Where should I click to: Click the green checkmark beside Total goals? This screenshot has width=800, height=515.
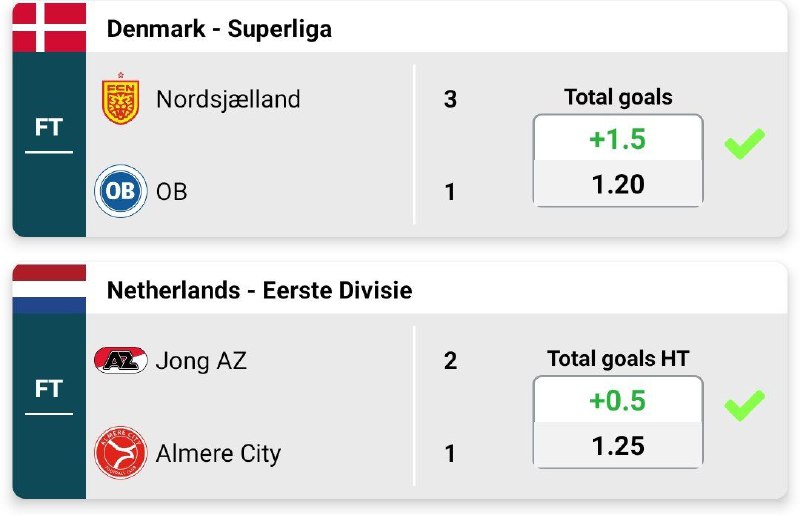tap(744, 143)
